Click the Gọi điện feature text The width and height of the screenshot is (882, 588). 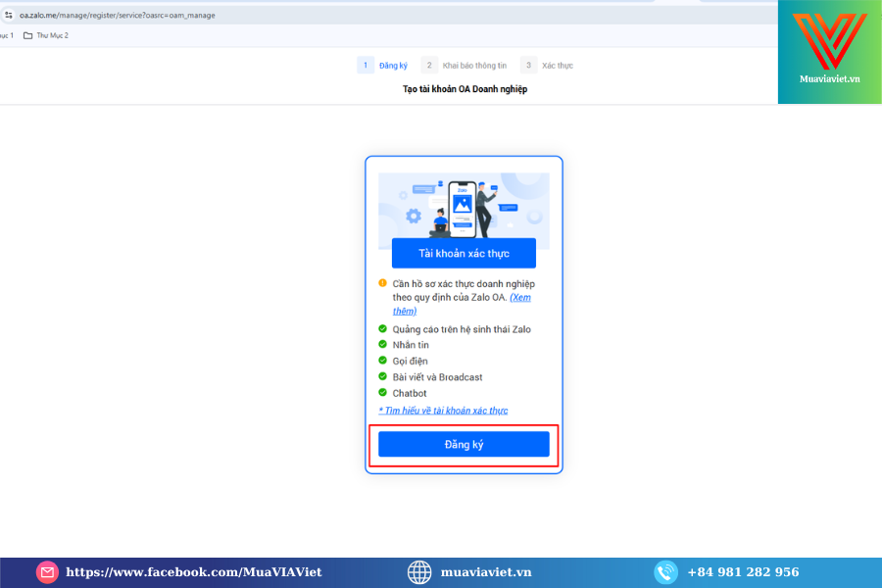tap(410, 362)
